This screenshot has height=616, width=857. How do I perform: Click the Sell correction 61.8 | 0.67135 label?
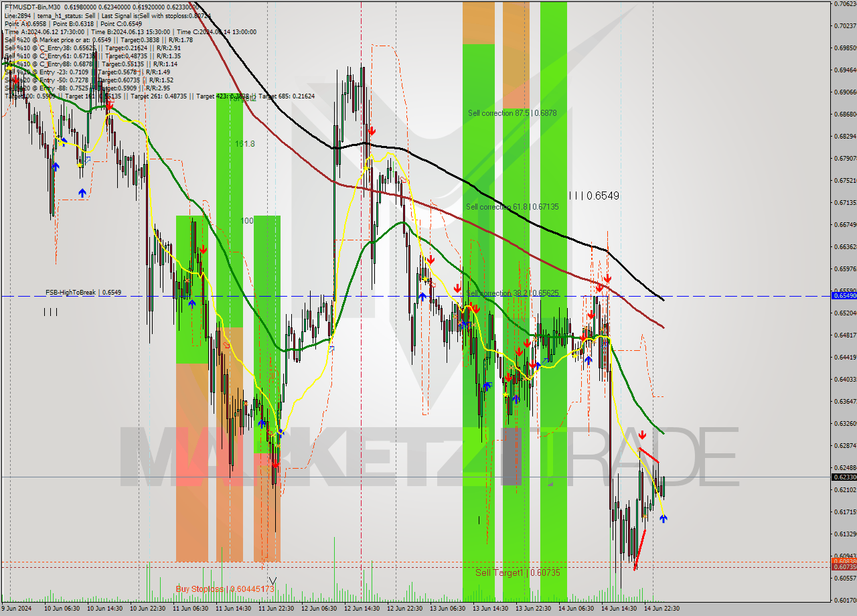click(512, 207)
